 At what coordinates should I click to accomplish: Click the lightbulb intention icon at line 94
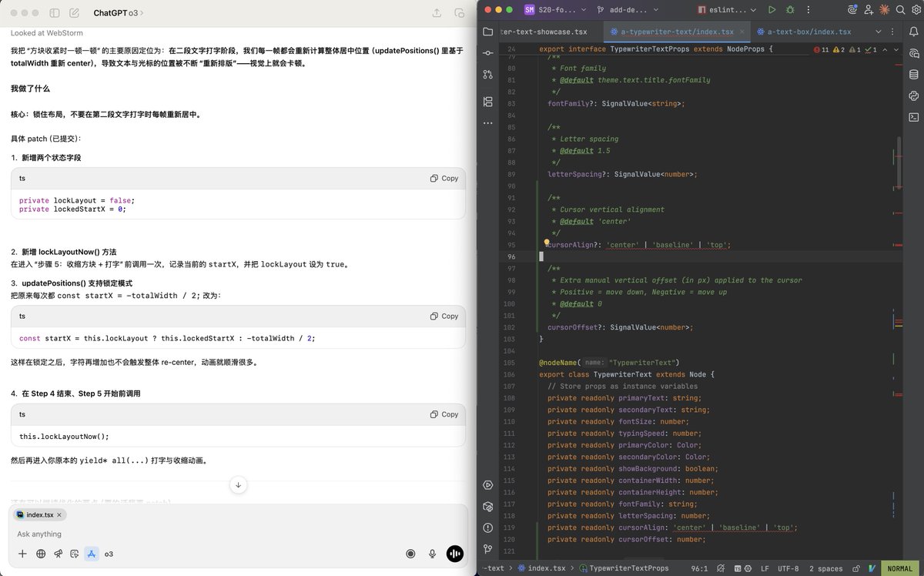(546, 243)
